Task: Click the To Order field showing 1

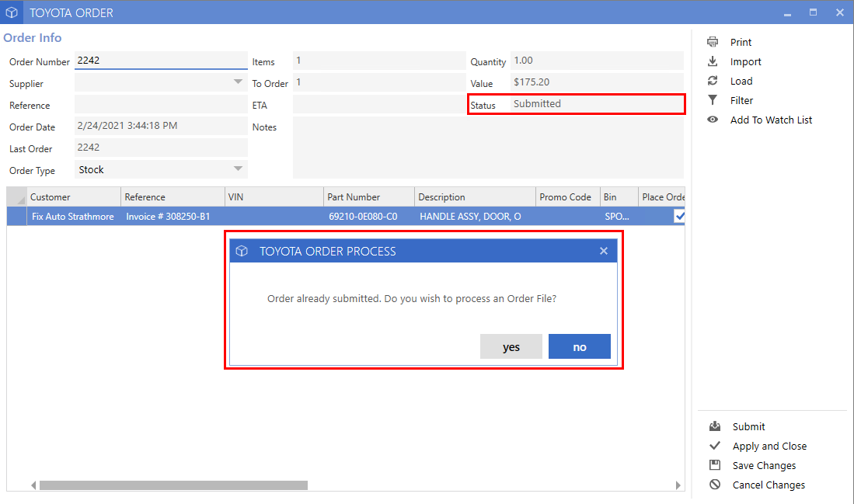Action: coord(379,82)
